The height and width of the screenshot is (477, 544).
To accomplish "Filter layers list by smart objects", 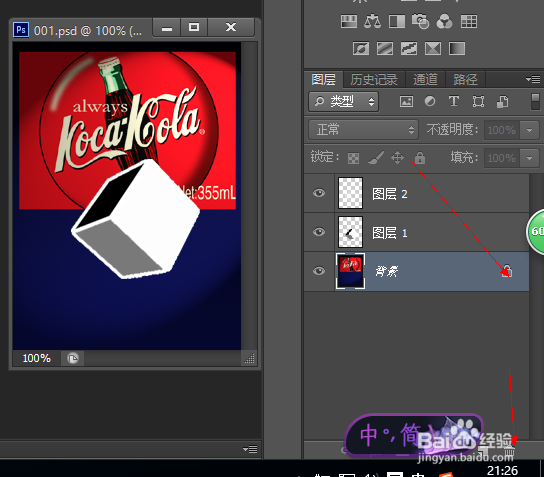I will click(x=502, y=102).
